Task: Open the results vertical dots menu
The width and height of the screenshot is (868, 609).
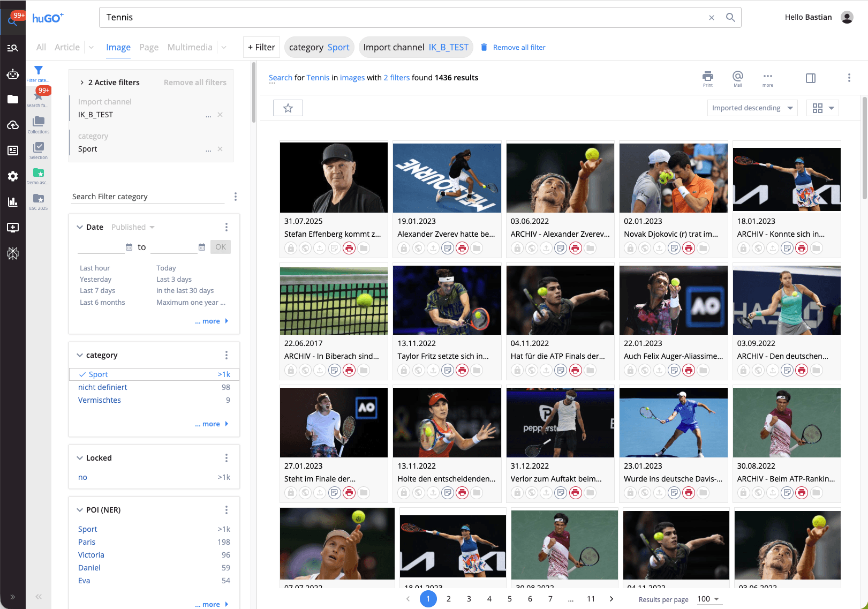Action: 849,78
